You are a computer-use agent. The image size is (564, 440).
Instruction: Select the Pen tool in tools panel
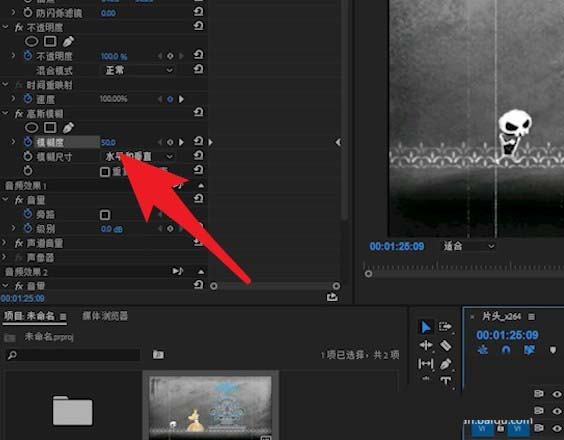445,364
